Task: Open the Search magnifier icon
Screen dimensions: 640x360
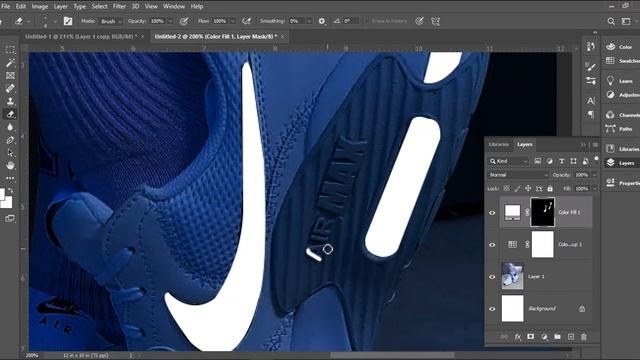Action: [x=611, y=21]
